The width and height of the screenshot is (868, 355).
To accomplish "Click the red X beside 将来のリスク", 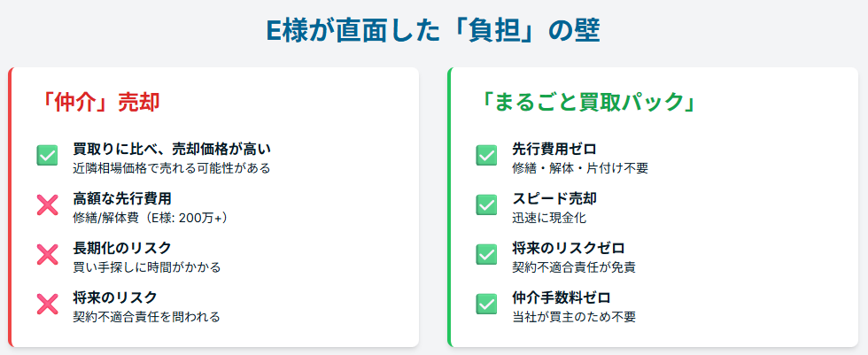I will [47, 305].
